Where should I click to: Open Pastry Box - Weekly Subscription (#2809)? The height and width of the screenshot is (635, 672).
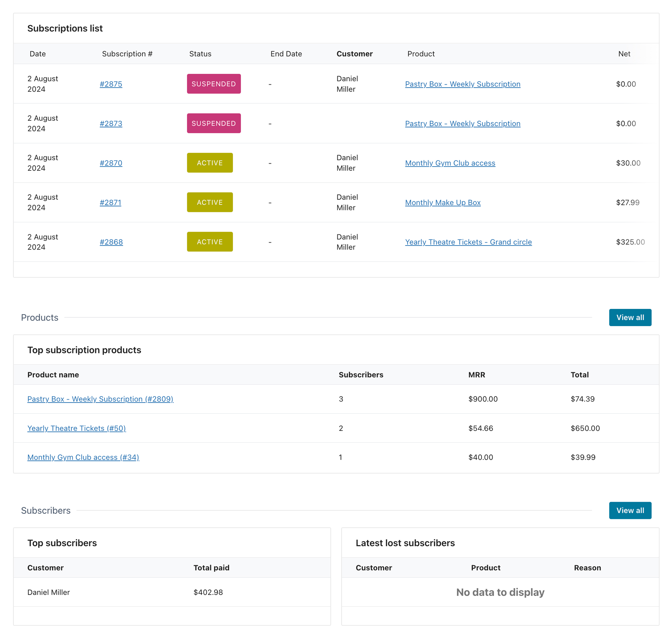(100, 399)
